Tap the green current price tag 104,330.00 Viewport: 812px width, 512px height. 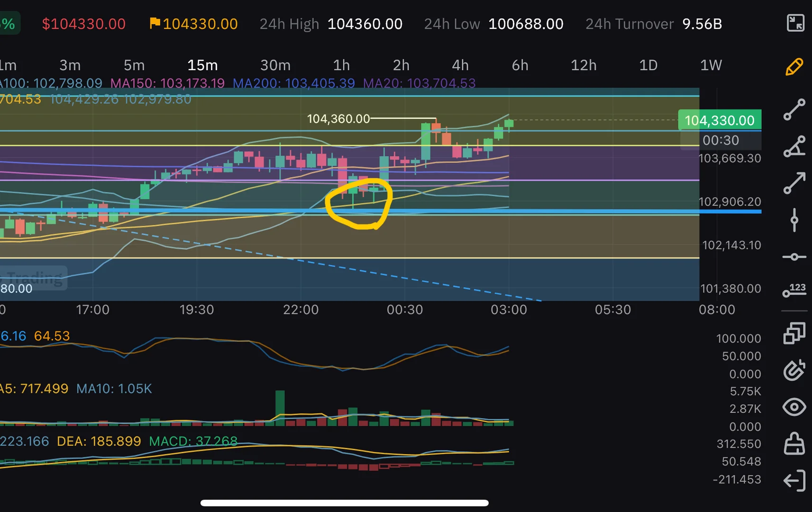click(x=720, y=120)
